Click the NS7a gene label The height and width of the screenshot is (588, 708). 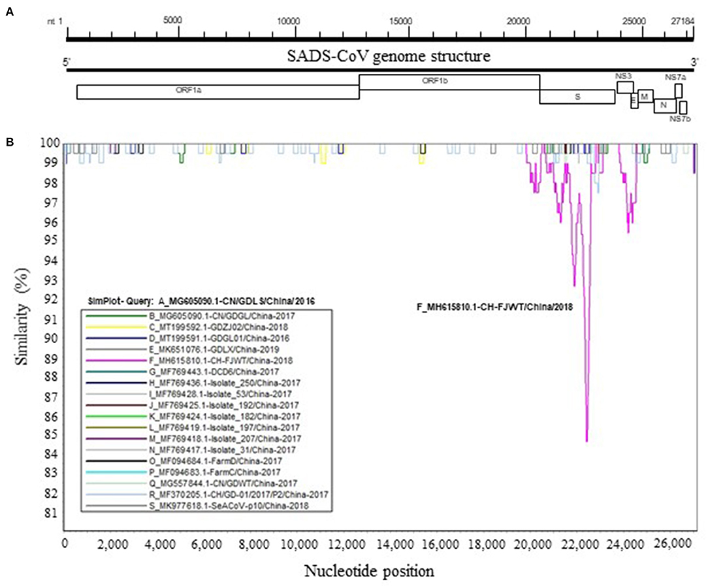(675, 77)
